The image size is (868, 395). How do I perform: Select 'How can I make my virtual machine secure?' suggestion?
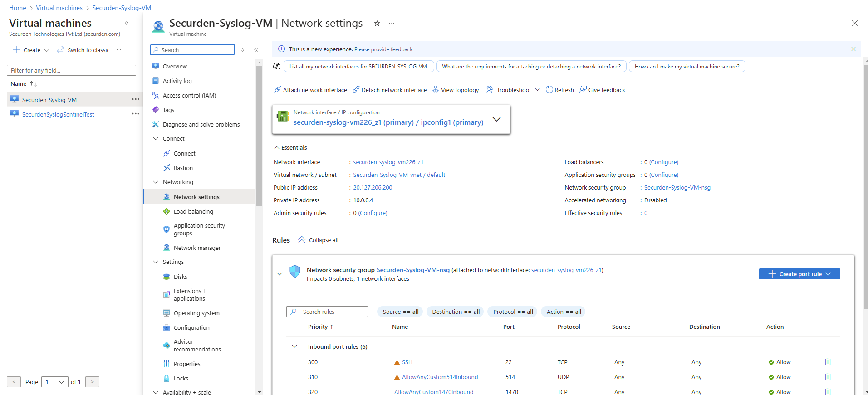click(687, 66)
